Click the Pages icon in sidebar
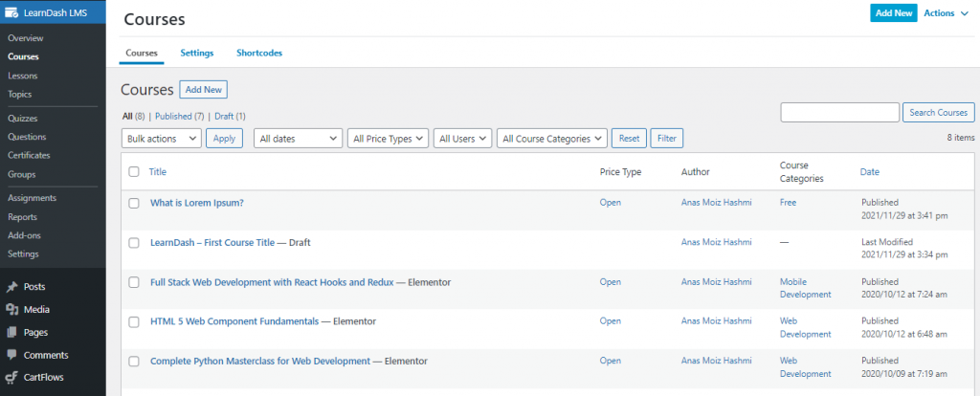 click(x=11, y=333)
